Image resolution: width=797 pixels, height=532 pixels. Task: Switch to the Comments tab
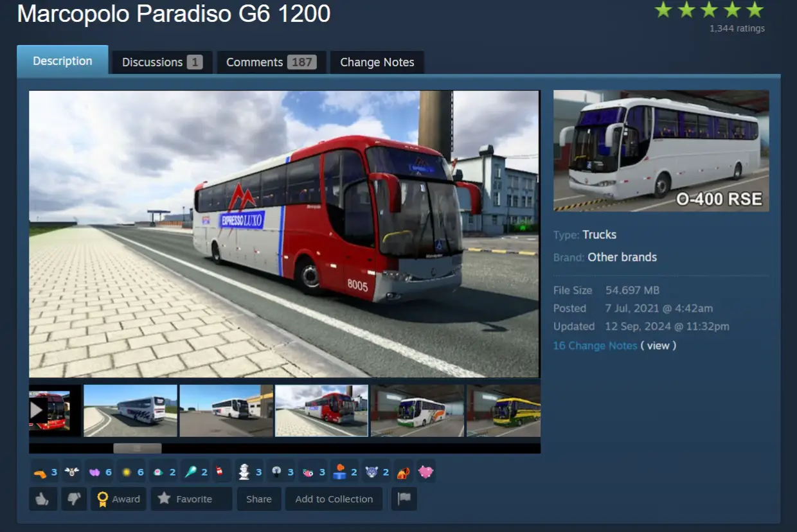271,62
